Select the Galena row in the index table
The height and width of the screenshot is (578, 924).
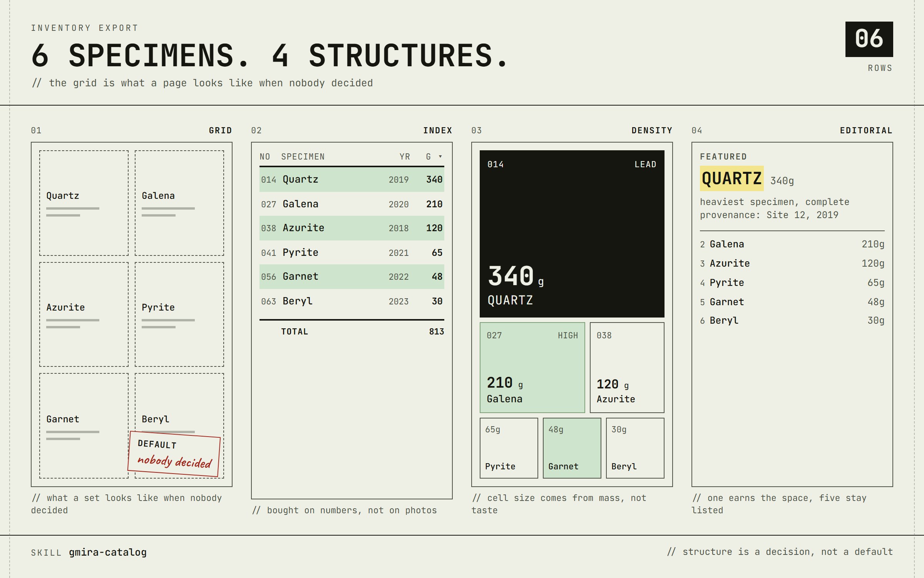point(352,204)
